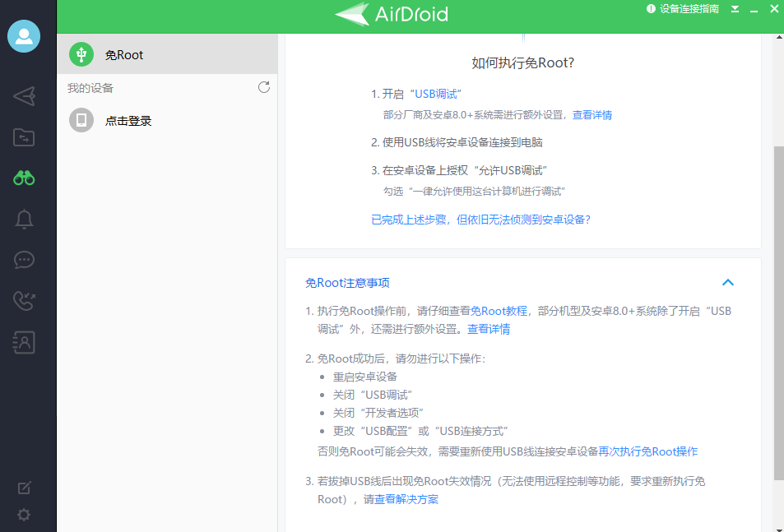Image resolution: width=784 pixels, height=532 pixels.
Task: Select the binoculars remote control icon
Action: (x=25, y=178)
